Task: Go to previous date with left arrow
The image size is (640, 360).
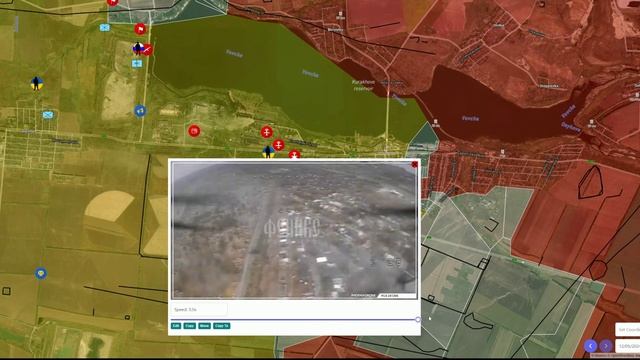Action: (x=590, y=346)
